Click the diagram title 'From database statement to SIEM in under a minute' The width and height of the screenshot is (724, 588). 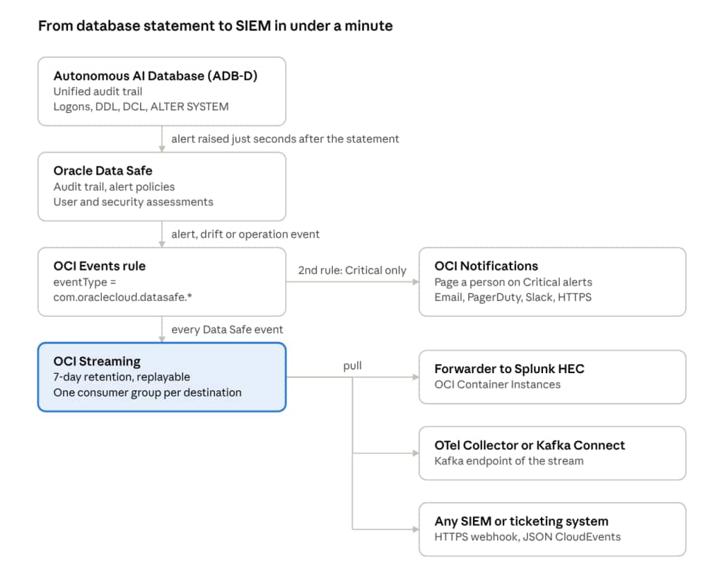[x=215, y=26]
